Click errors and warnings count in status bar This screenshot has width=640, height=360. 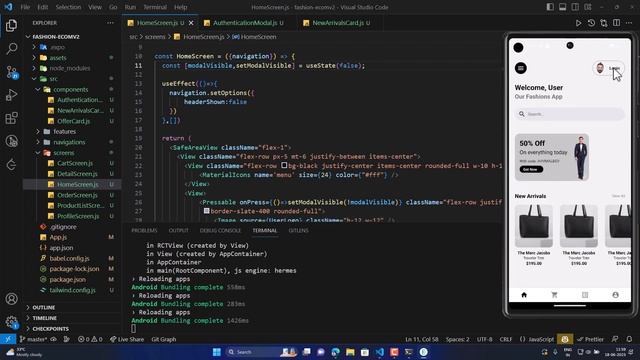90,339
